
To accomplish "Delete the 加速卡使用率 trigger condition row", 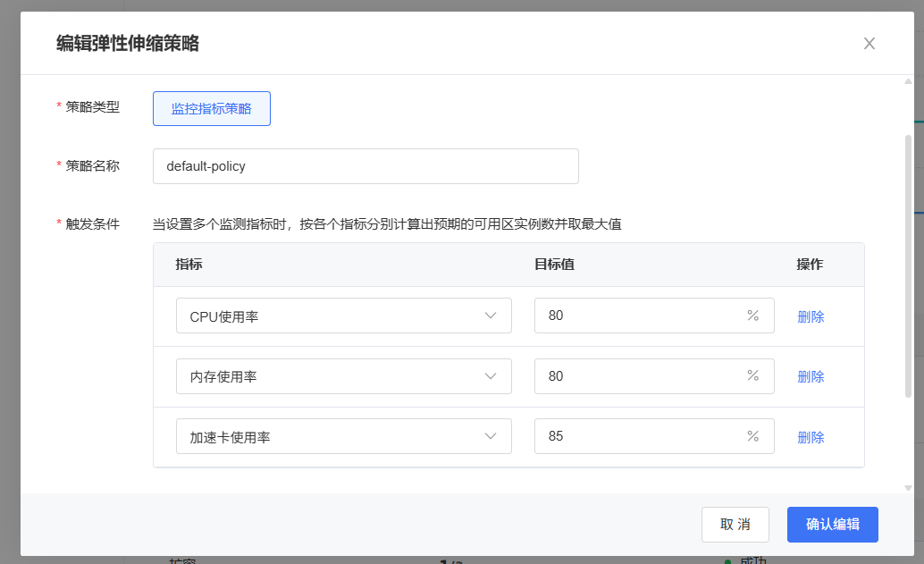I will (811, 437).
